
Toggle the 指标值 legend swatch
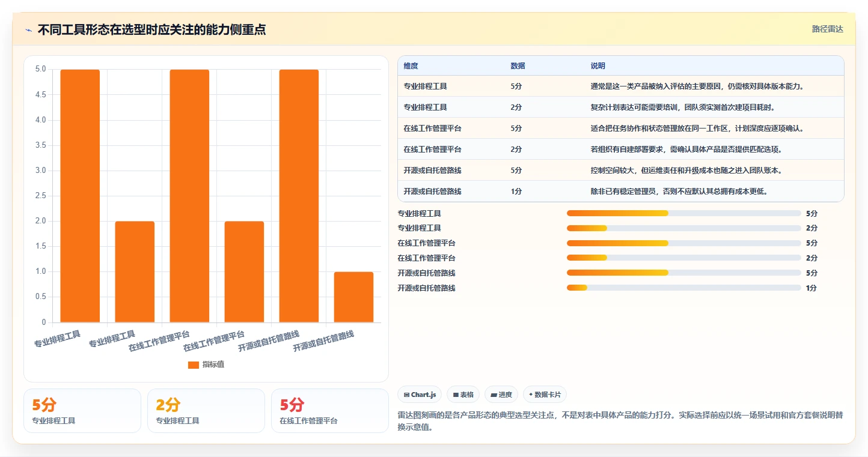[193, 365]
